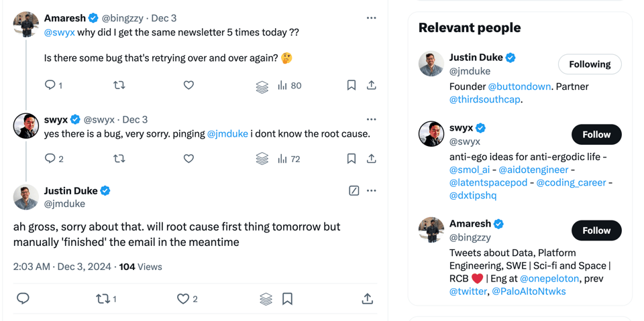The height and width of the screenshot is (321, 644).
Task: Bookmark Amaresh's tweet
Action: (x=351, y=85)
